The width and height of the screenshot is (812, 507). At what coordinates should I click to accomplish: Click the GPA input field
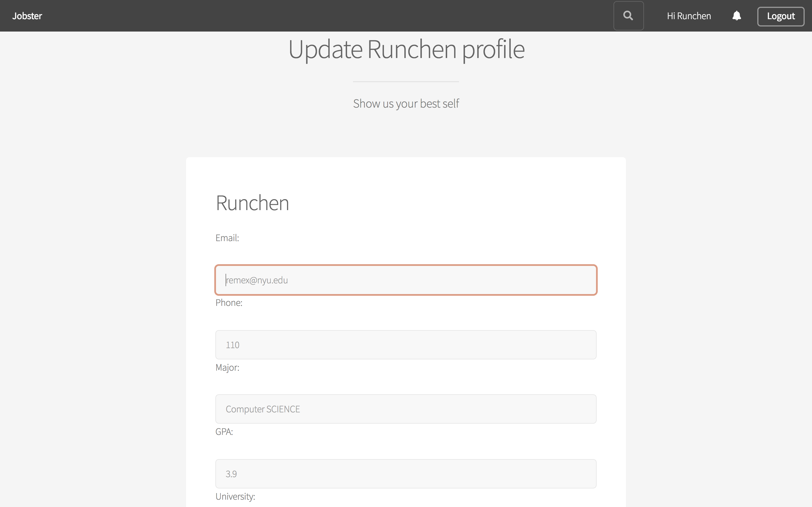pyautogui.click(x=406, y=473)
